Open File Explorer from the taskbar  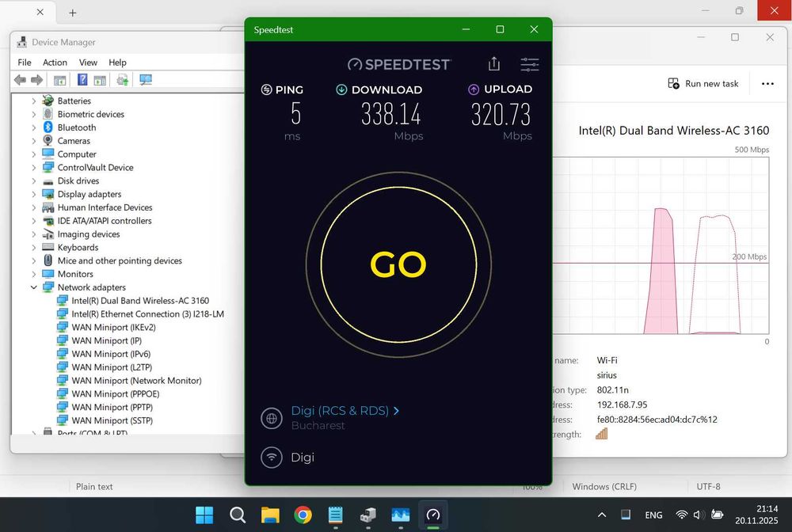coord(270,515)
